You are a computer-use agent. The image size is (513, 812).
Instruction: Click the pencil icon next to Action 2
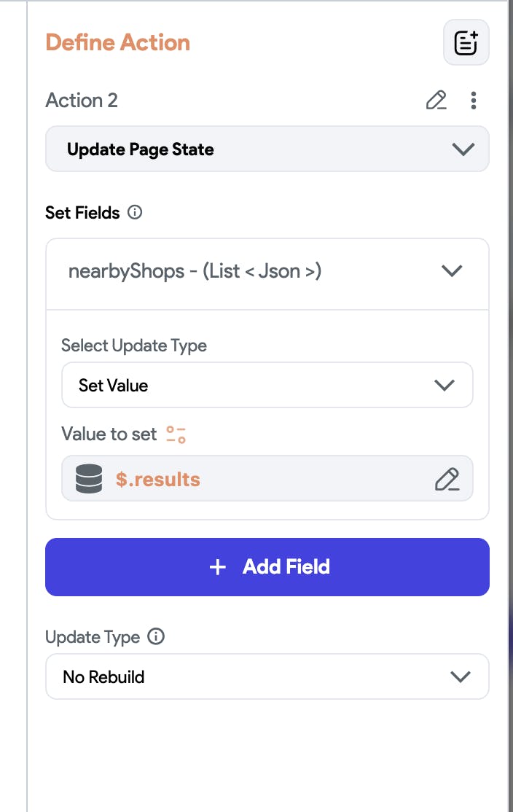coord(436,100)
